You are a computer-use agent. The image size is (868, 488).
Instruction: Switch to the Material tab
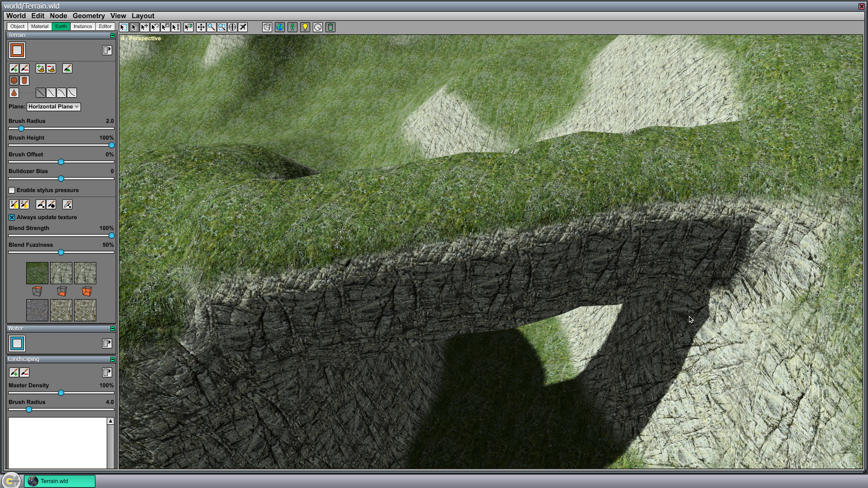pos(40,27)
